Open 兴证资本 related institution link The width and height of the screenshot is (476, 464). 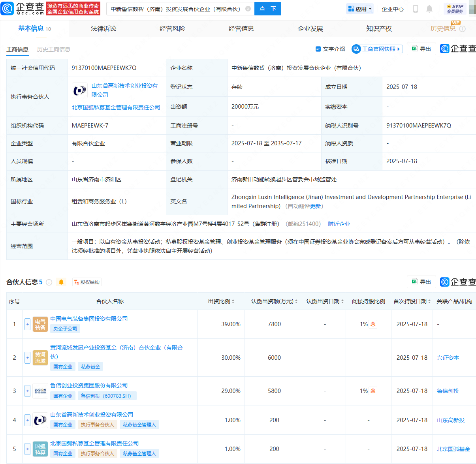448,358
